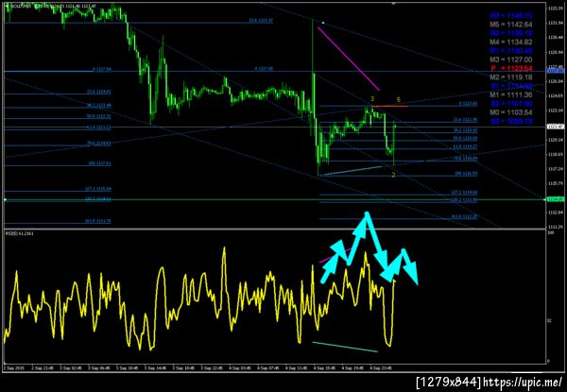Click the yellow wave label below the low
This screenshot has width=567, height=392.
[393, 175]
